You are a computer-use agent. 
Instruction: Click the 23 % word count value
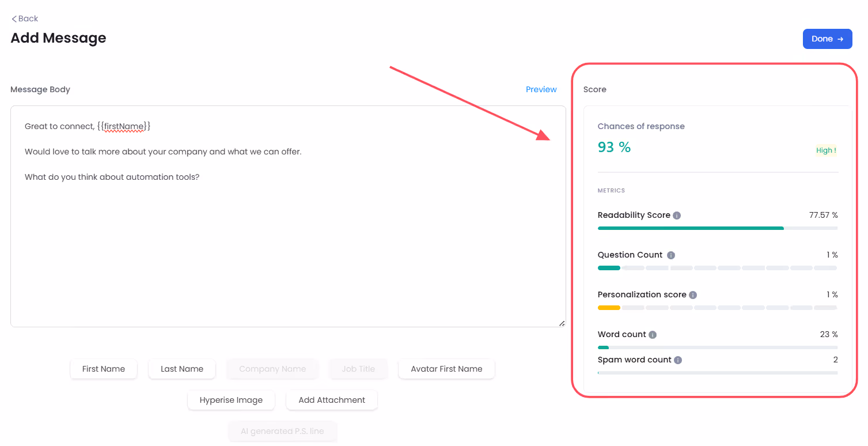click(x=829, y=334)
